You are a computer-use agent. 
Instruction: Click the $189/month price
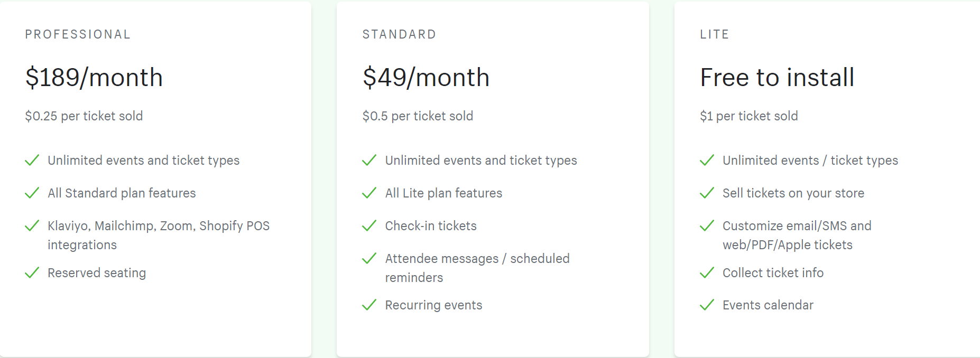click(x=94, y=78)
